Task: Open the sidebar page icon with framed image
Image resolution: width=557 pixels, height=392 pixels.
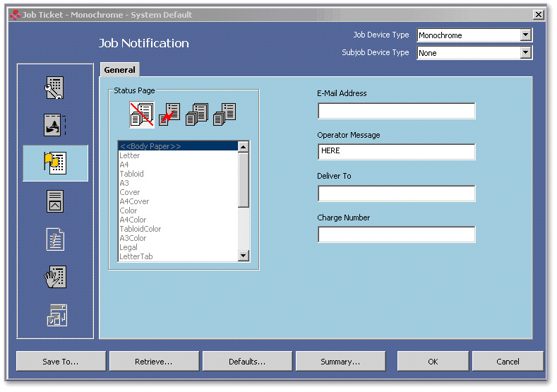Action: [55, 201]
